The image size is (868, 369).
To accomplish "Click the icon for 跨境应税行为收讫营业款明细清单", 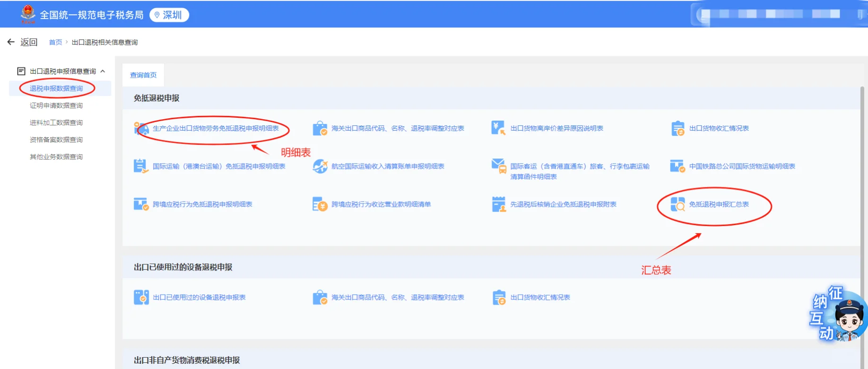I will pos(320,204).
